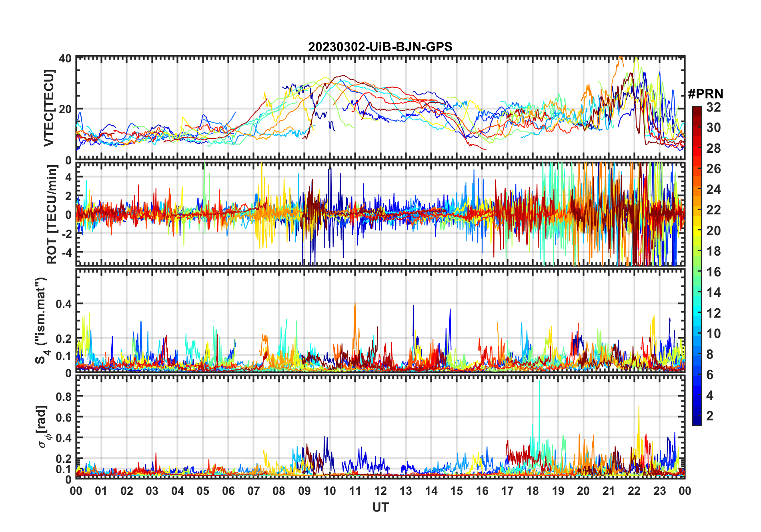Screen dimensions: 761x532
Task: Select UT hour tick label 07
Action: point(254,491)
